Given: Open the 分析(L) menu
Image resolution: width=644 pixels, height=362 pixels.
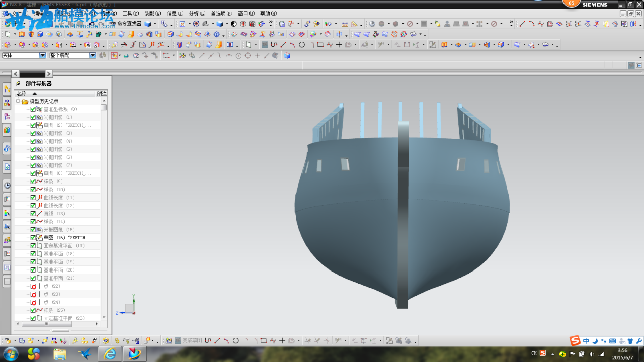Looking at the screenshot, I should pyautogui.click(x=197, y=14).
